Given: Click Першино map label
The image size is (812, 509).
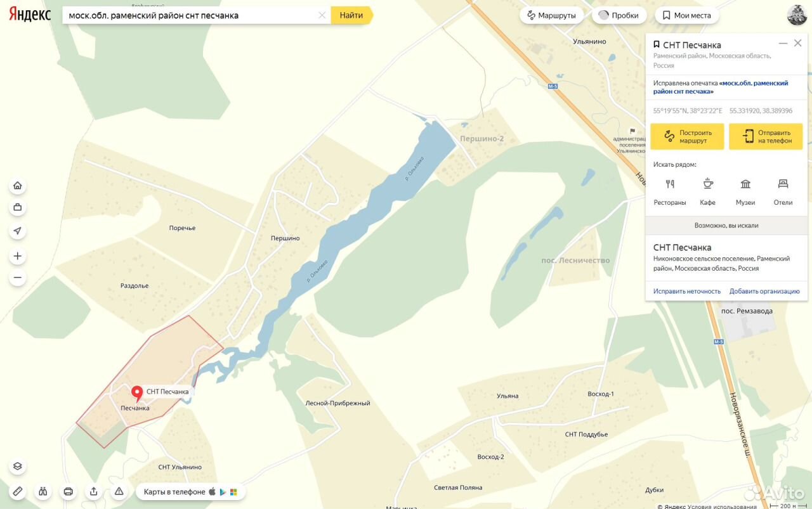Looking at the screenshot, I should pos(285,238).
